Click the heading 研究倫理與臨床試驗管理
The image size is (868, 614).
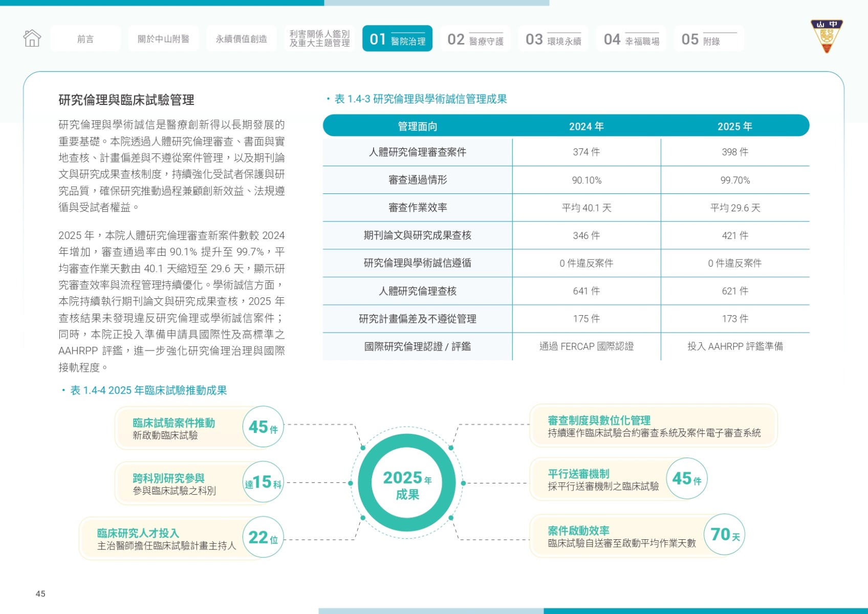point(126,100)
